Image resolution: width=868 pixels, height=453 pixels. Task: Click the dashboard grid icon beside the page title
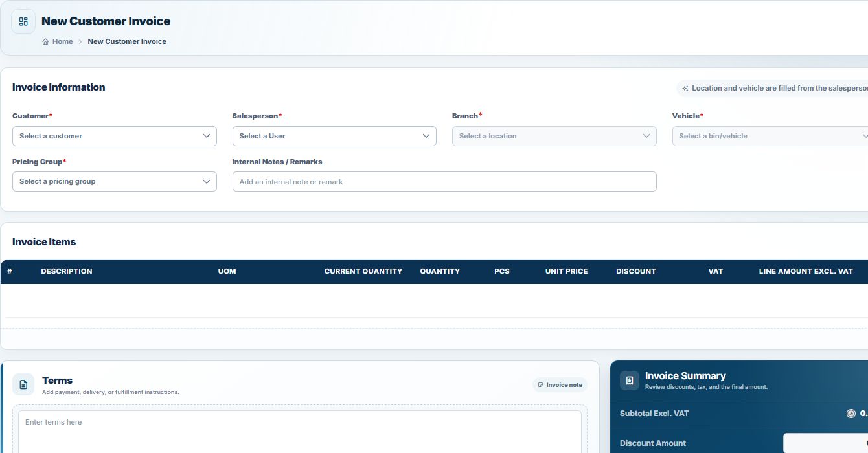click(x=23, y=21)
